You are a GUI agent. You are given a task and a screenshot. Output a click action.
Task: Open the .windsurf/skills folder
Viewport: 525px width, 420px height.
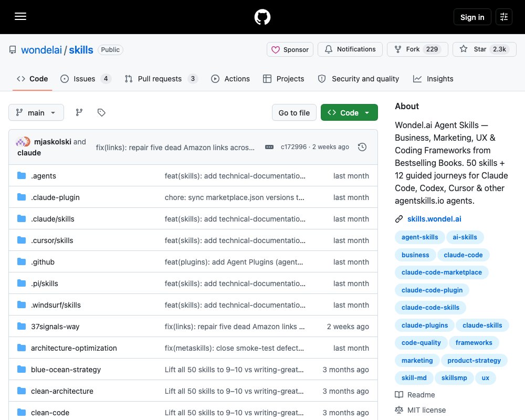pyautogui.click(x=56, y=305)
